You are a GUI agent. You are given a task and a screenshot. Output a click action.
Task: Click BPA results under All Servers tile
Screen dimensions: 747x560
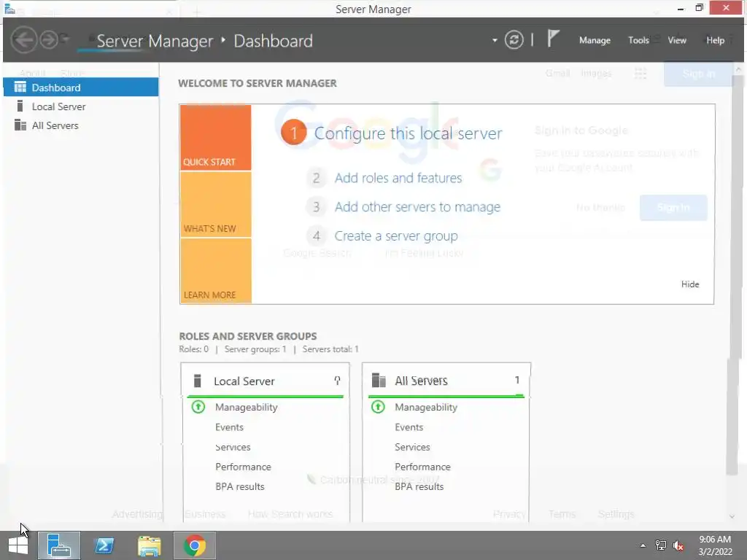419,486
